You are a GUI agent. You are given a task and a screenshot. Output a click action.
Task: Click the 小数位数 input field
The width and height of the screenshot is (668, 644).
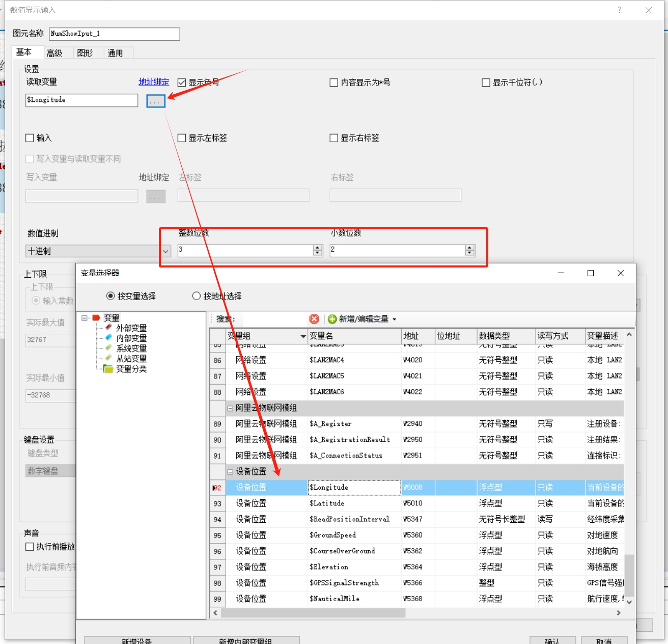click(x=398, y=250)
